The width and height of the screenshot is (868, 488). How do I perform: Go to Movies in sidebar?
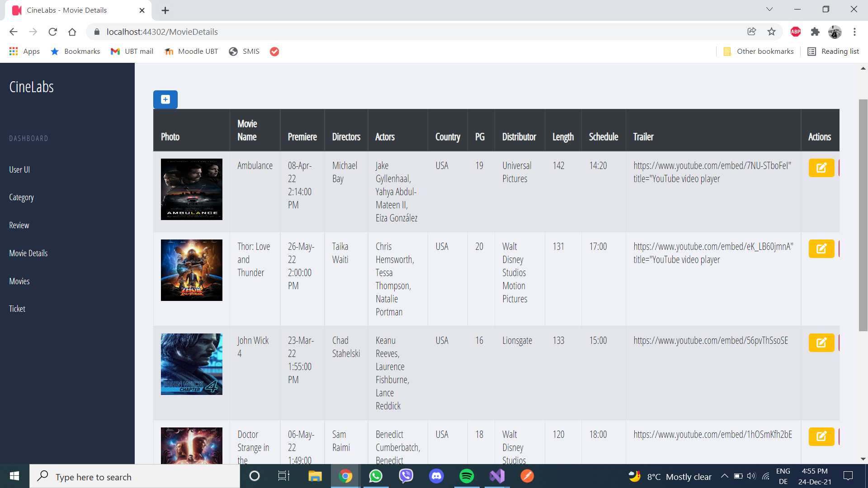[19, 281]
